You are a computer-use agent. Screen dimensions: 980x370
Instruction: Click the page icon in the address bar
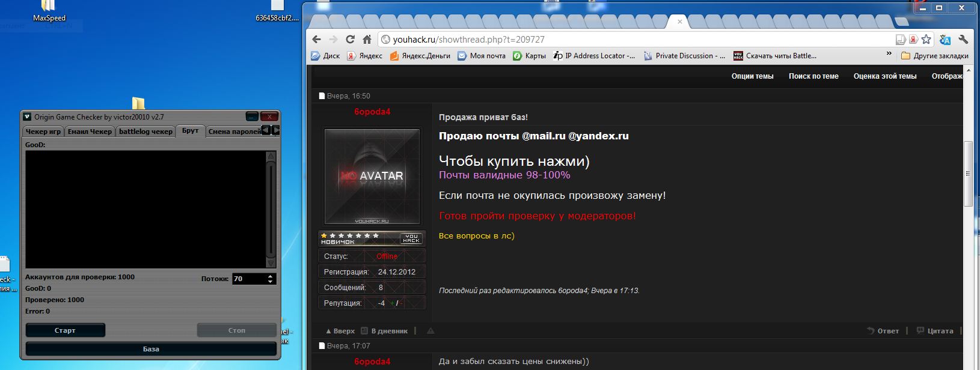point(901,40)
